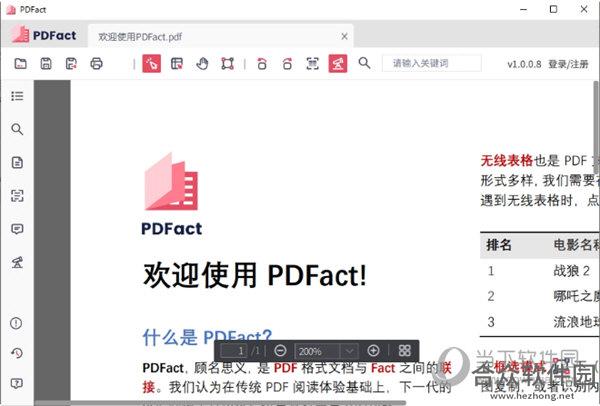Rotate the page clockwise

287,64
